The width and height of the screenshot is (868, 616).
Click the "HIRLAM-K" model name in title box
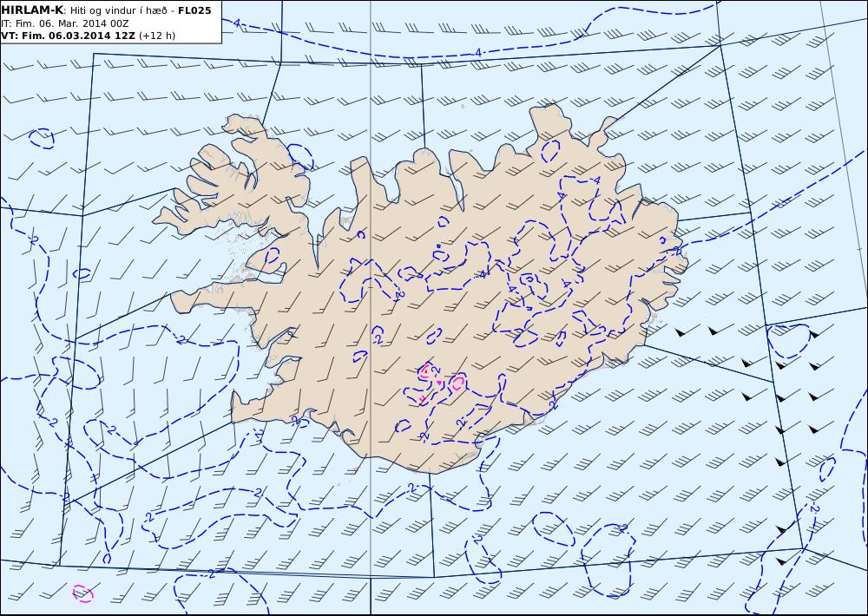click(x=32, y=10)
